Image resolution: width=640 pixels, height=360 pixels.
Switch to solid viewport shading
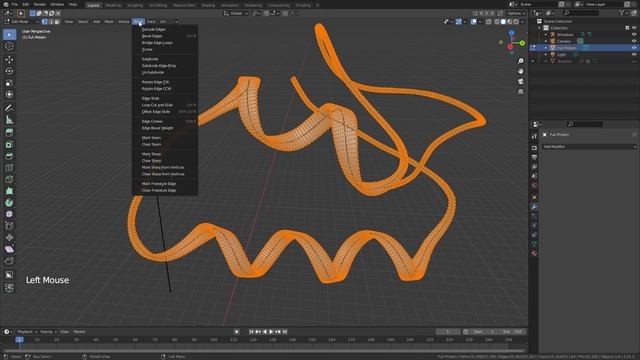click(503, 22)
